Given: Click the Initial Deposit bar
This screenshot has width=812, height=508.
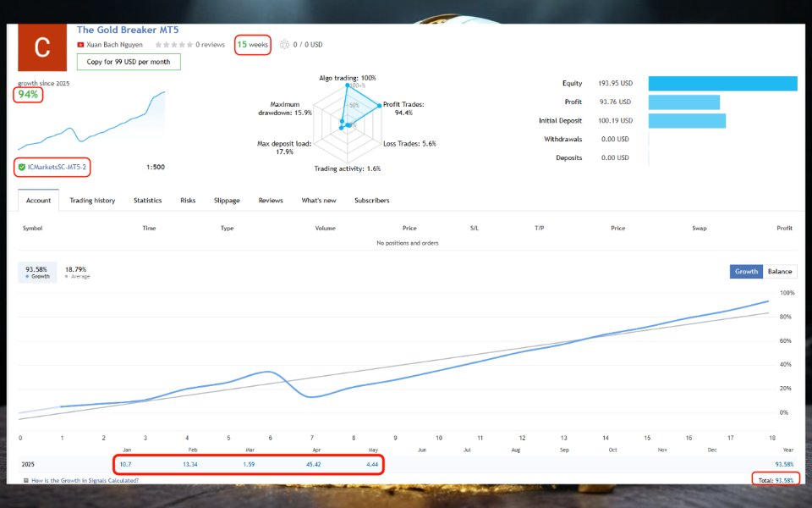Looking at the screenshot, I should (x=687, y=121).
